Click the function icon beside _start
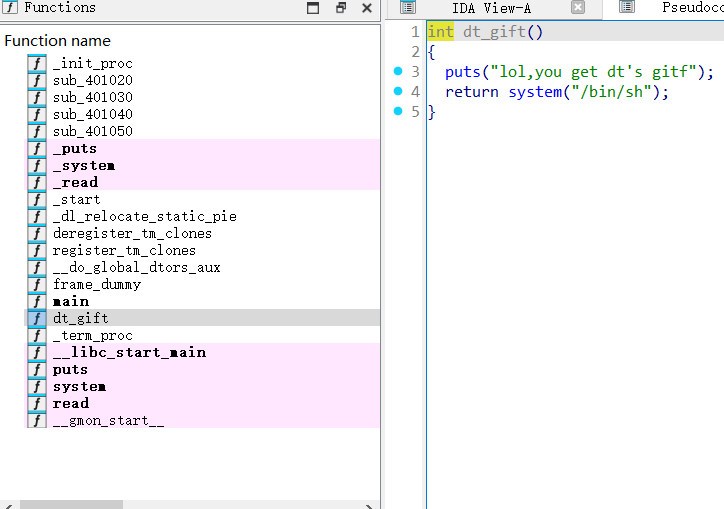Screen dimensions: 724x509 coord(37,200)
